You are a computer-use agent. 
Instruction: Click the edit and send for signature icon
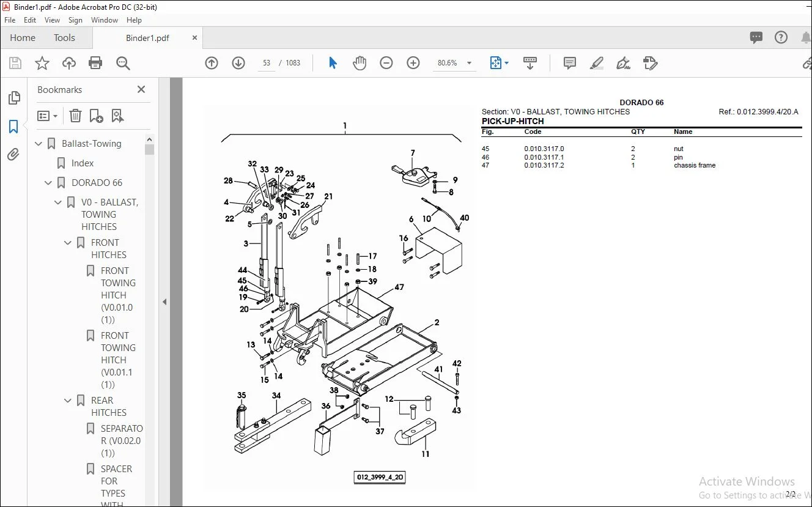tap(650, 63)
